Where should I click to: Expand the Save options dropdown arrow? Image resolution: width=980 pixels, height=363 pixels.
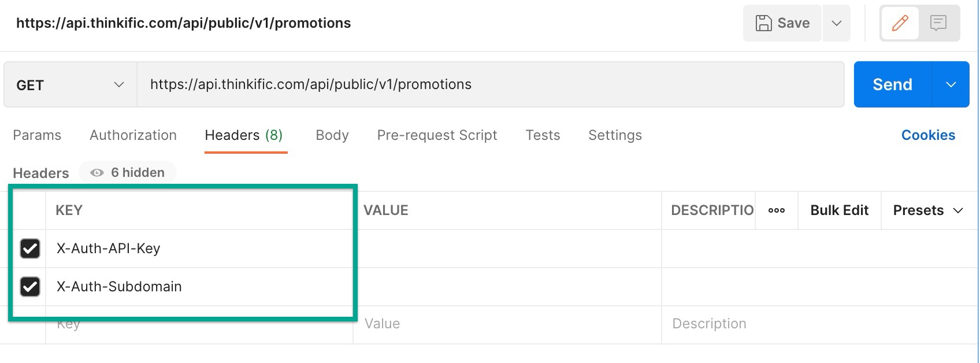[836, 23]
